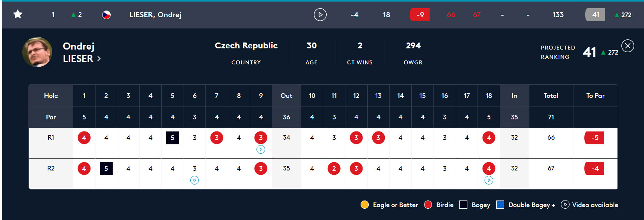This screenshot has width=644, height=220.
Task: Click the yellow Eagle or Better swatch
Action: tap(364, 205)
